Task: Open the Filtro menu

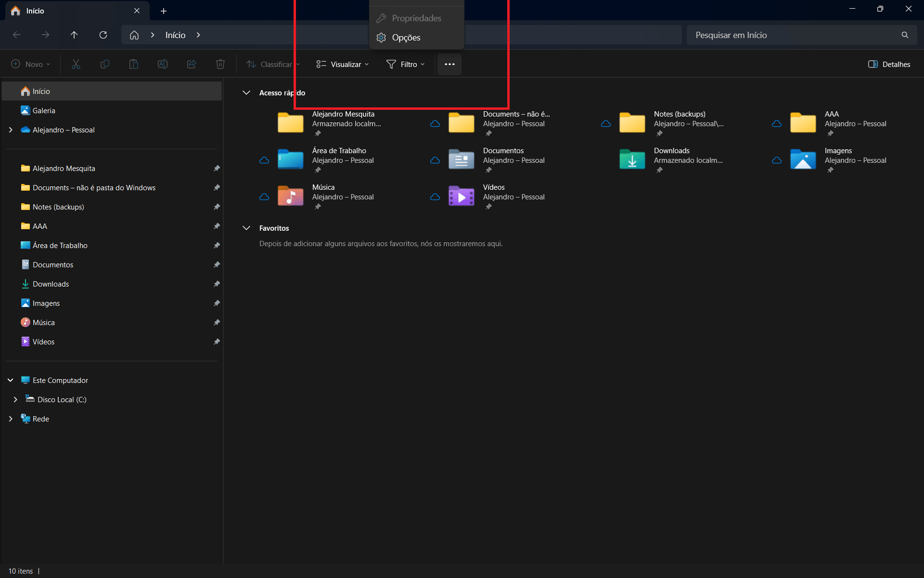Action: (405, 64)
